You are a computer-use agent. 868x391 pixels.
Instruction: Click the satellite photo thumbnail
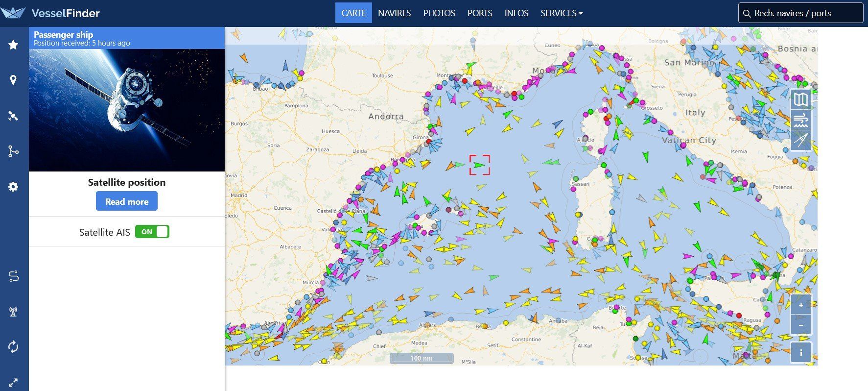(127, 110)
